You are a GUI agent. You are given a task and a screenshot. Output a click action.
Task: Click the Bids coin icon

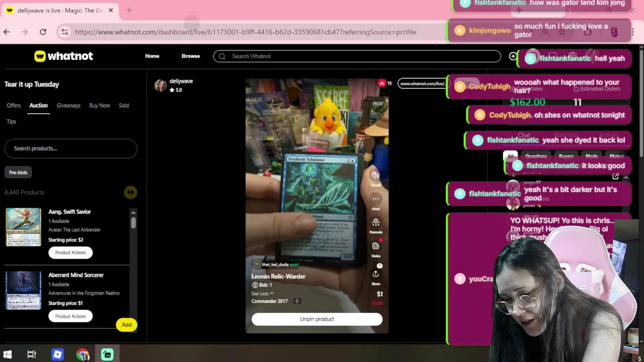point(255,285)
